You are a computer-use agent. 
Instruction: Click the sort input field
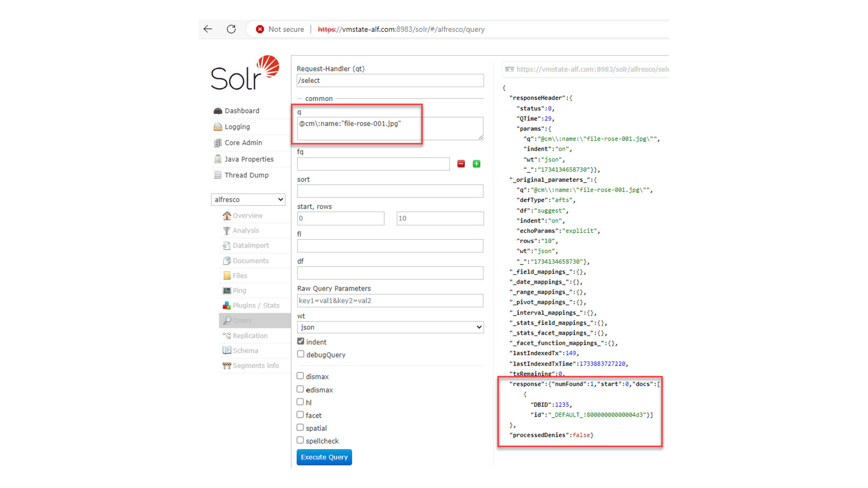(390, 191)
